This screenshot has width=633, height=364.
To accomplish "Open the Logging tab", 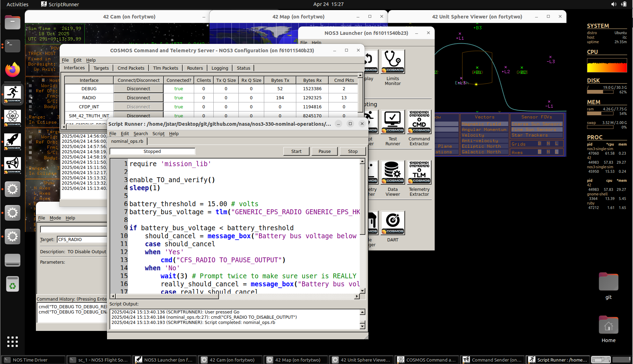I will [220, 68].
